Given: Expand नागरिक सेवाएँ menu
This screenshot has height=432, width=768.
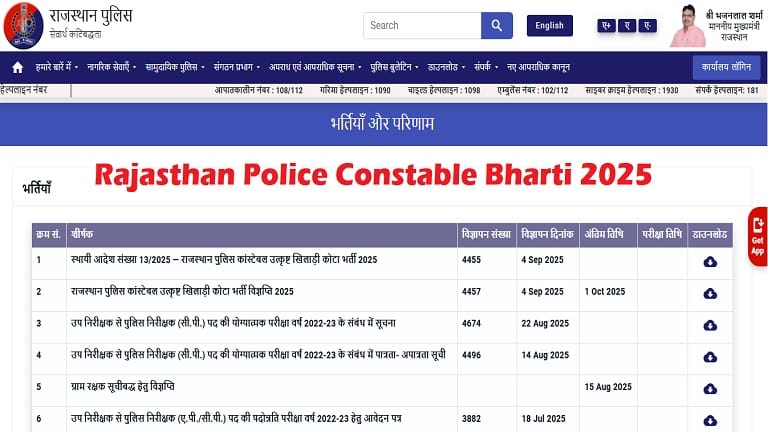Looking at the screenshot, I should (x=111, y=67).
